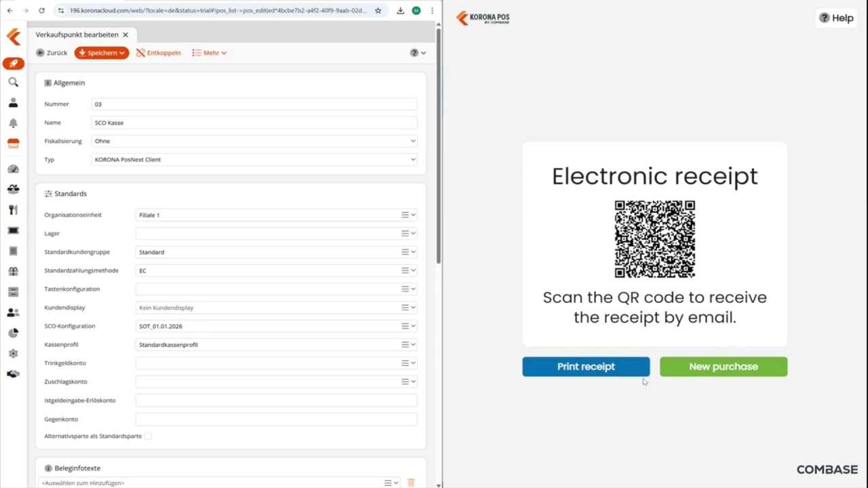
Task: Click the Help button in KORONA POS
Action: [x=837, y=18]
